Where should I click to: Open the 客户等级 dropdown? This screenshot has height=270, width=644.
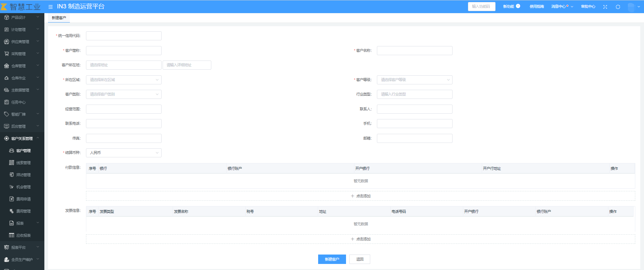coord(414,80)
